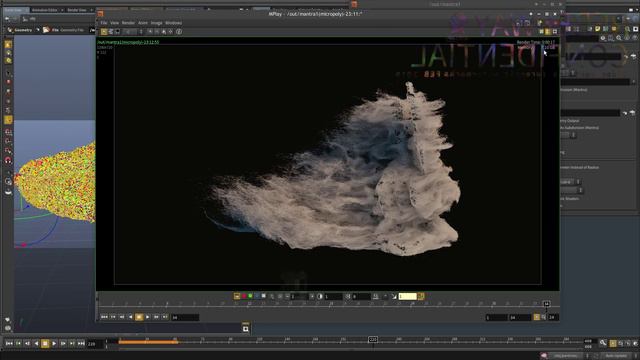The height and width of the screenshot is (360, 640).
Task: Click the gamma curve icon in MPlay
Action: tap(394, 296)
